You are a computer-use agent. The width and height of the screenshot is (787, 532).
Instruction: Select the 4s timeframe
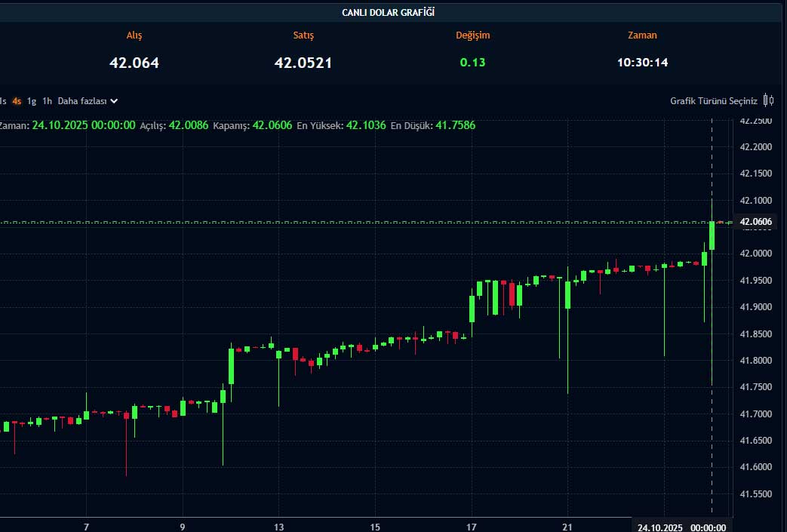[17, 100]
